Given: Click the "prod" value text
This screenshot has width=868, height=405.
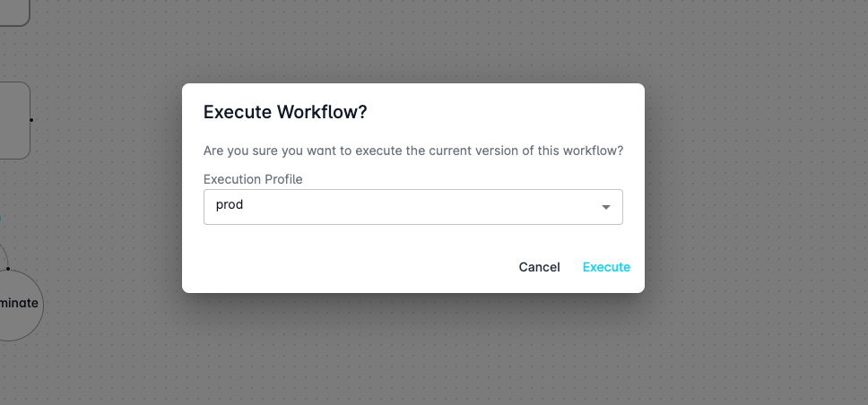Looking at the screenshot, I should pyautogui.click(x=230, y=205).
